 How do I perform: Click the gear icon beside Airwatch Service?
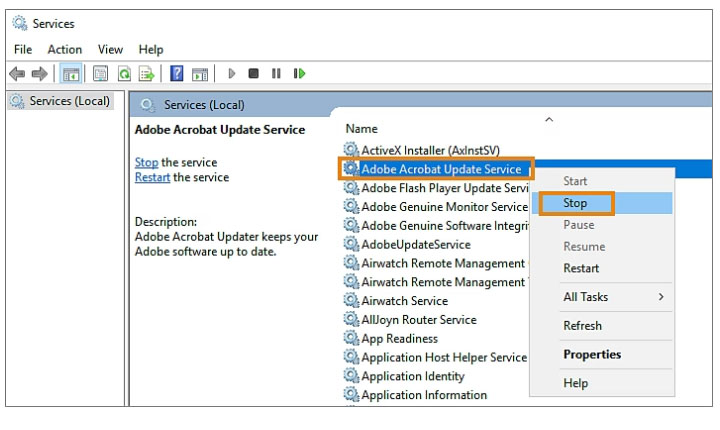351,300
